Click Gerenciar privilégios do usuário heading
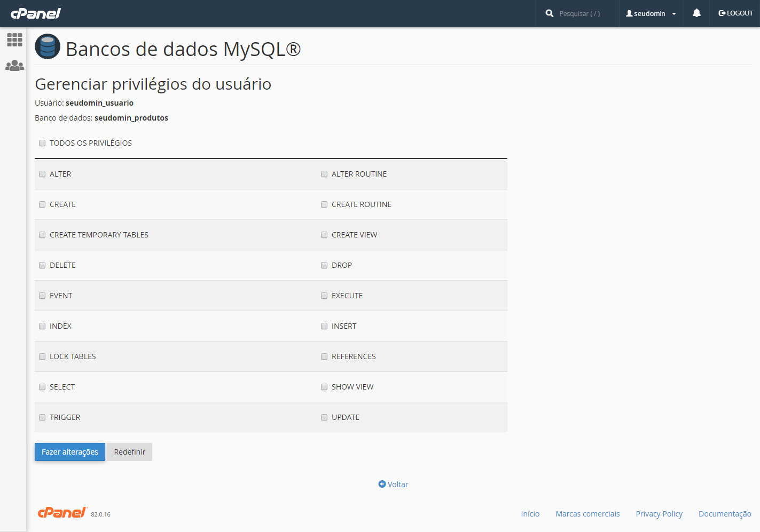 click(153, 84)
